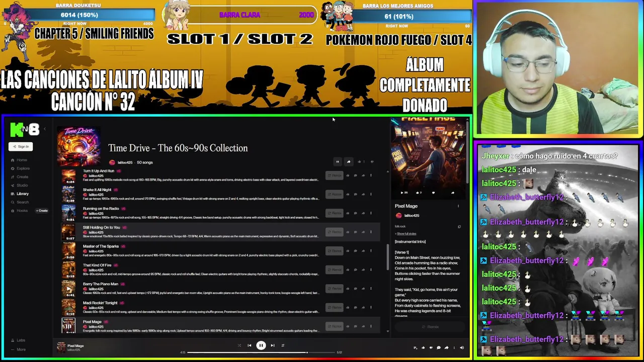Viewport: 644px width, 362px height.
Task: Like the Turn It Up And Run song
Action: coord(347,175)
